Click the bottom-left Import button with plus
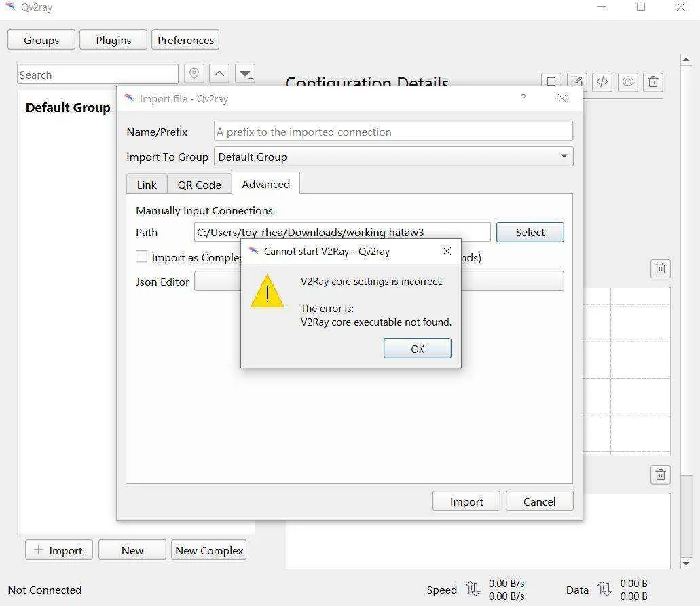 click(x=59, y=550)
